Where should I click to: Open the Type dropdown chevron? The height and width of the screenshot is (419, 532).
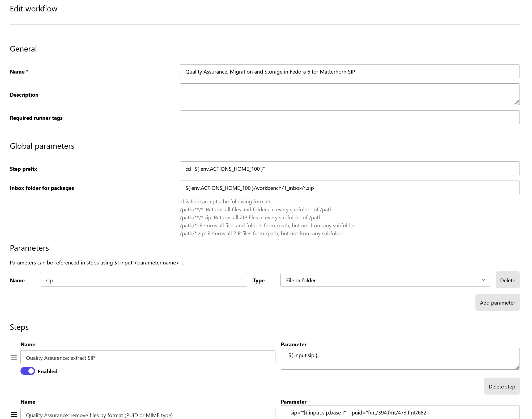pos(483,280)
